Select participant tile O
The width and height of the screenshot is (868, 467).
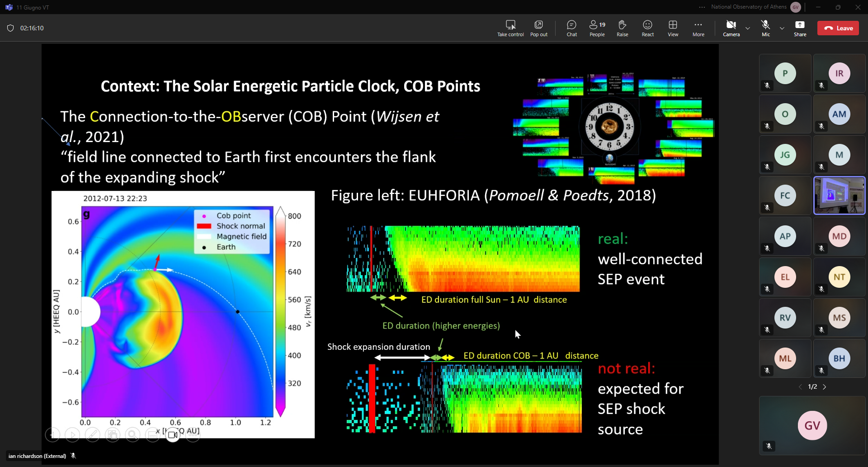[785, 114]
